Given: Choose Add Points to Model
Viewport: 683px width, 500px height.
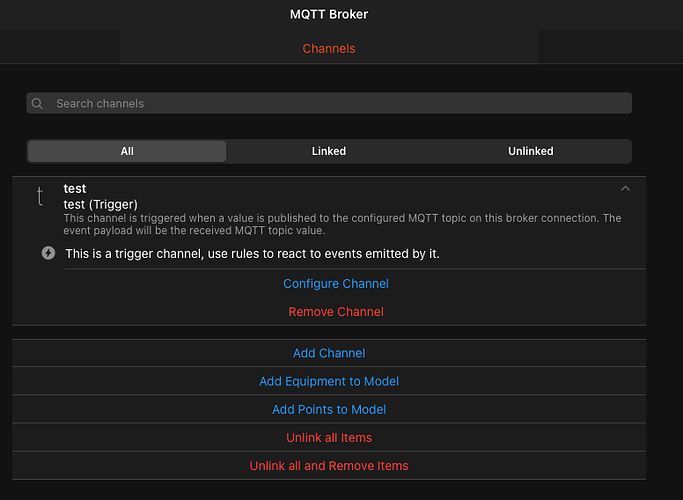Looking at the screenshot, I should pos(329,409).
